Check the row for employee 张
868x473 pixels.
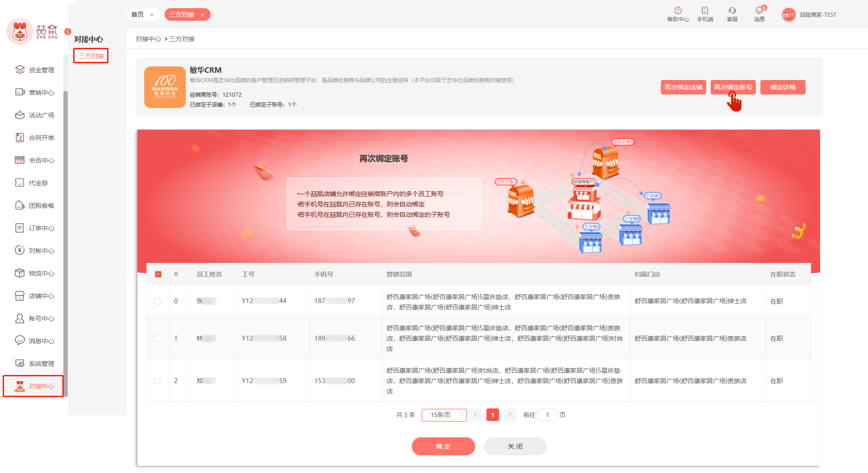(157, 301)
